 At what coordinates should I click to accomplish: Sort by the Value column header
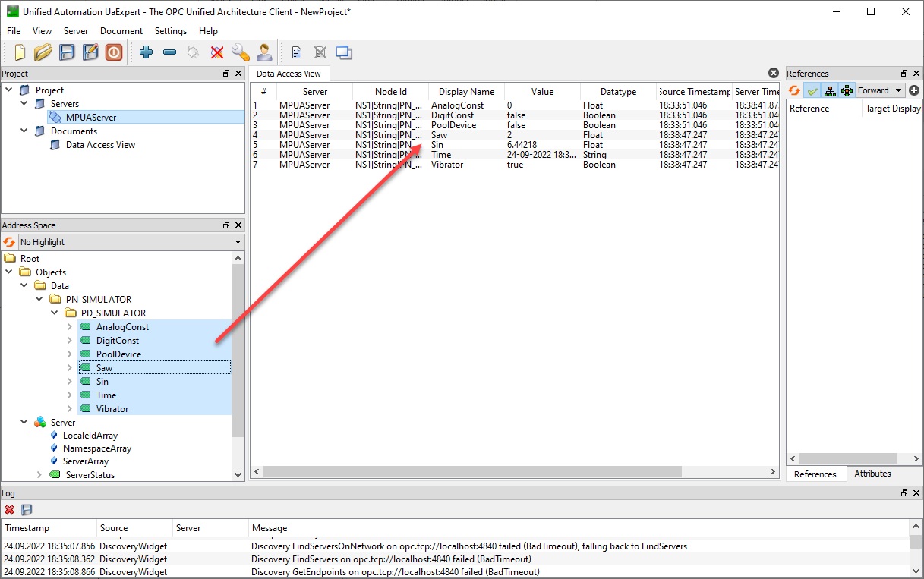pyautogui.click(x=542, y=92)
